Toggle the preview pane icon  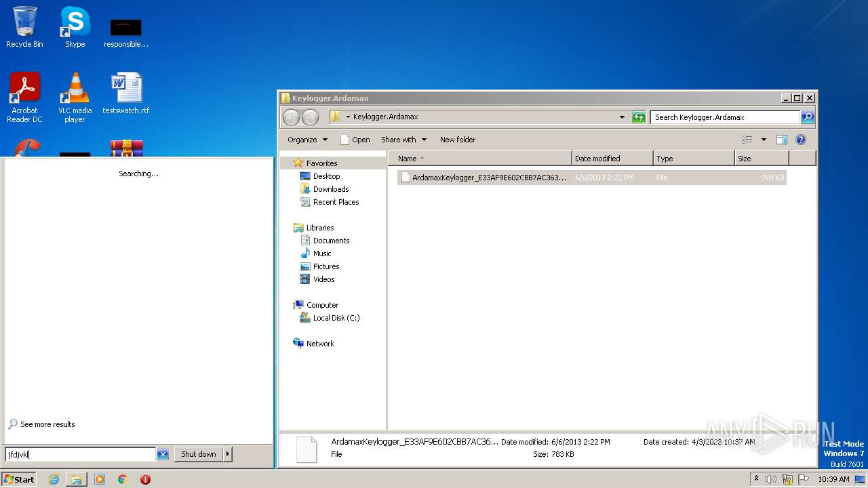coord(781,140)
